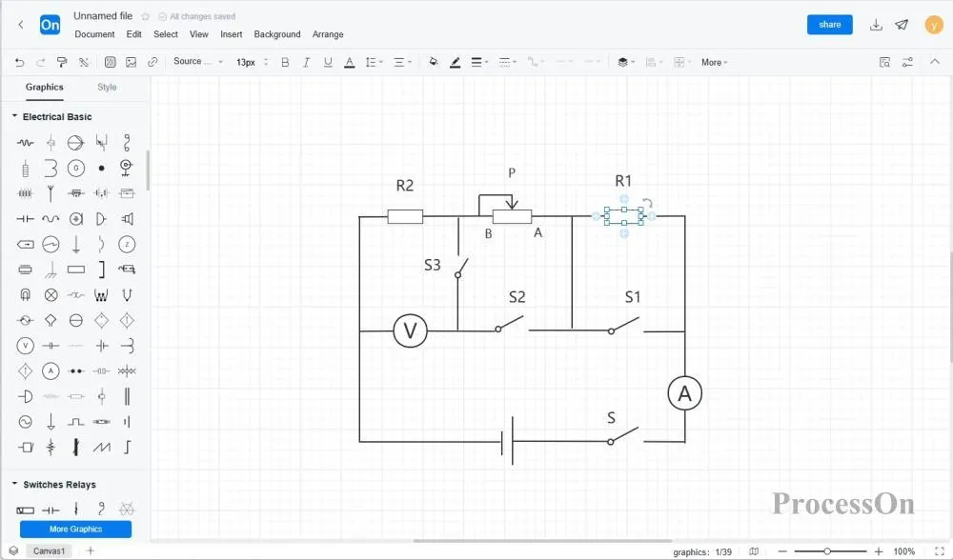
Task: Click the ammeter A on canvas
Action: coord(685,393)
